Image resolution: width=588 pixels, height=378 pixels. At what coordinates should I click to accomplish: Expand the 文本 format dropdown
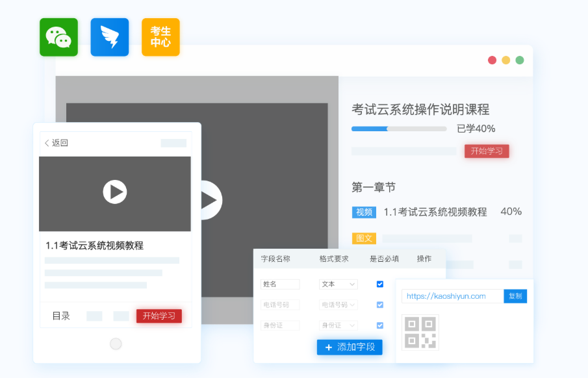(x=339, y=284)
